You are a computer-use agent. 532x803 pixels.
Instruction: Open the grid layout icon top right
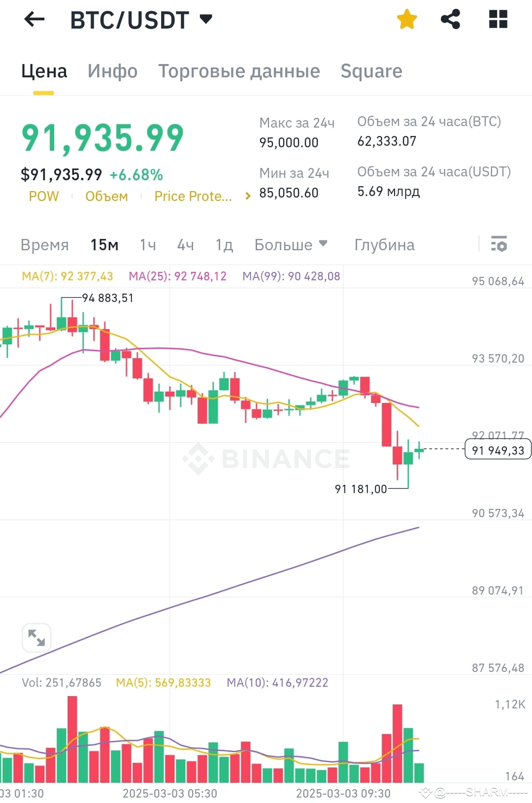click(498, 19)
